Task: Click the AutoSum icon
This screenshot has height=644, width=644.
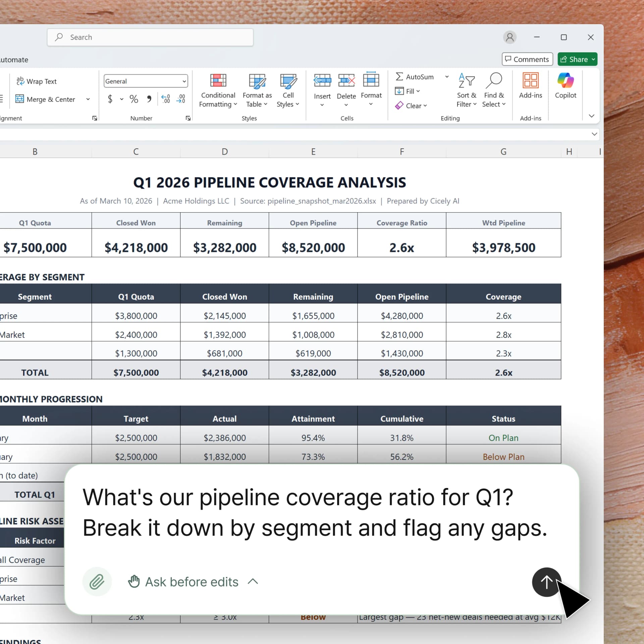Action: tap(399, 76)
